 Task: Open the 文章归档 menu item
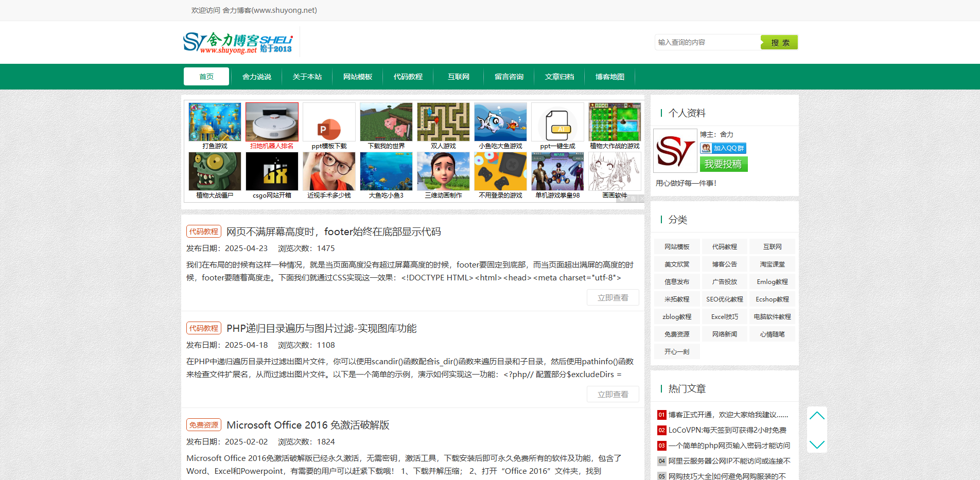[559, 76]
